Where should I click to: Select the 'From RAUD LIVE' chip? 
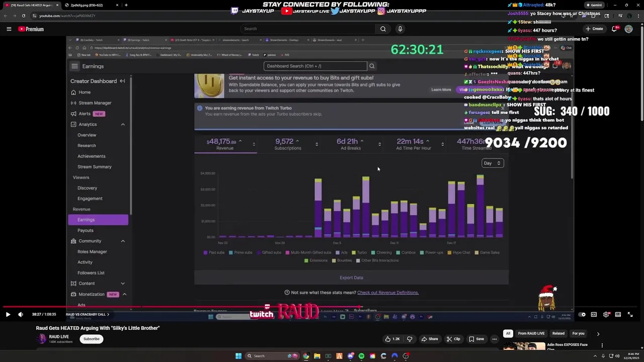click(531, 333)
